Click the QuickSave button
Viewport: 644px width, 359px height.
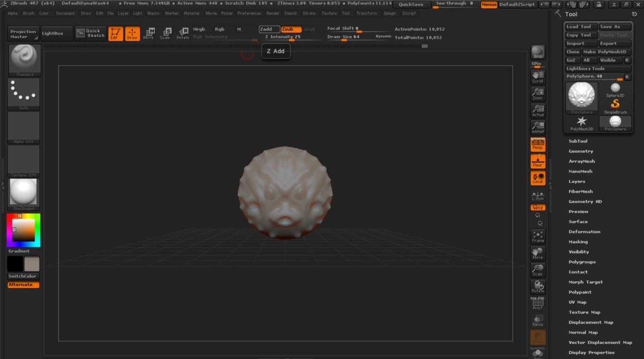tap(412, 4)
